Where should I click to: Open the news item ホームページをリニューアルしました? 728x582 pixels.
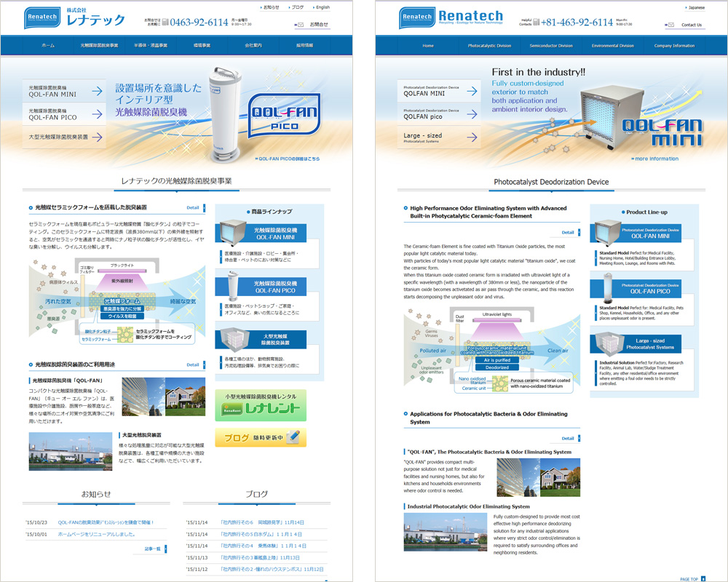(97, 534)
